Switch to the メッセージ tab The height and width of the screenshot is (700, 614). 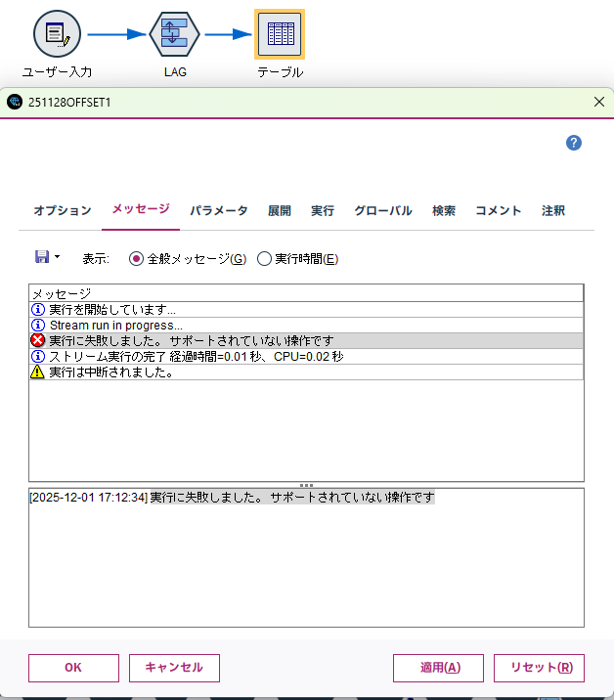141,209
